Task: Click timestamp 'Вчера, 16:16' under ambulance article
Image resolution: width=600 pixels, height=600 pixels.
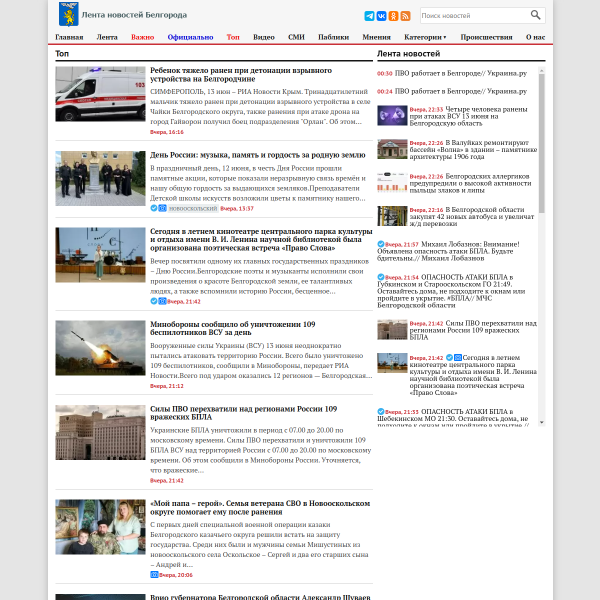Action: (x=167, y=132)
